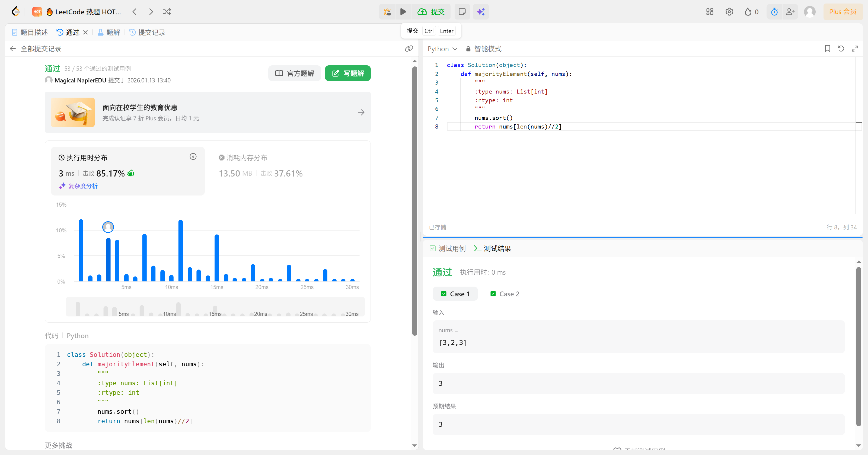This screenshot has height=455, width=868.
Task: Bookmark the current code snippet
Action: (827, 49)
